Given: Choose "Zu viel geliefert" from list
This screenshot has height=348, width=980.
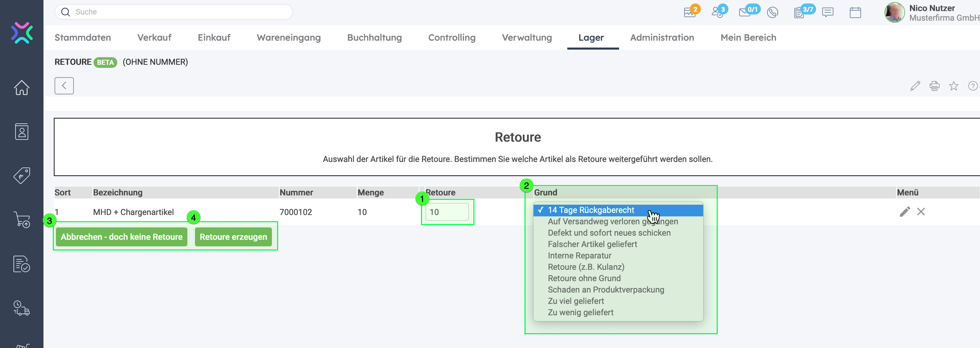Looking at the screenshot, I should click(576, 301).
